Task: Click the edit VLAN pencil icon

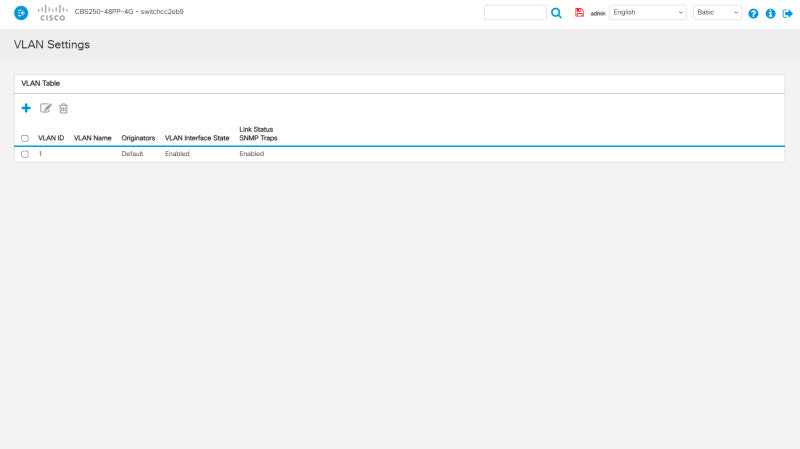Action: point(45,108)
